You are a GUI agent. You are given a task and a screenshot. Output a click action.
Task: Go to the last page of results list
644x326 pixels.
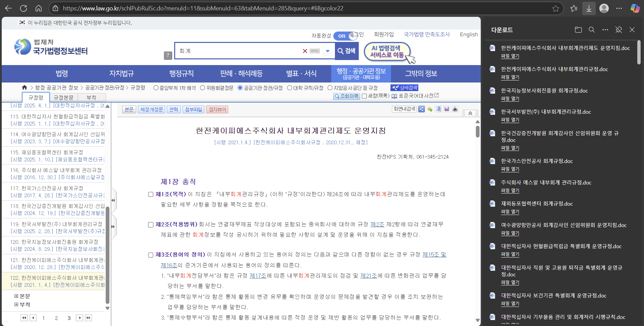pos(88,318)
